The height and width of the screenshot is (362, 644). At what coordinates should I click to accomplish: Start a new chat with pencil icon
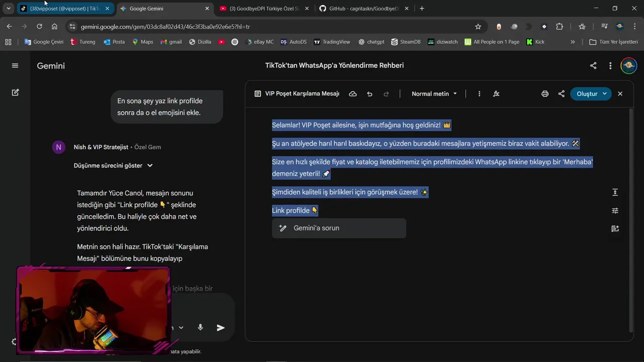15,93
